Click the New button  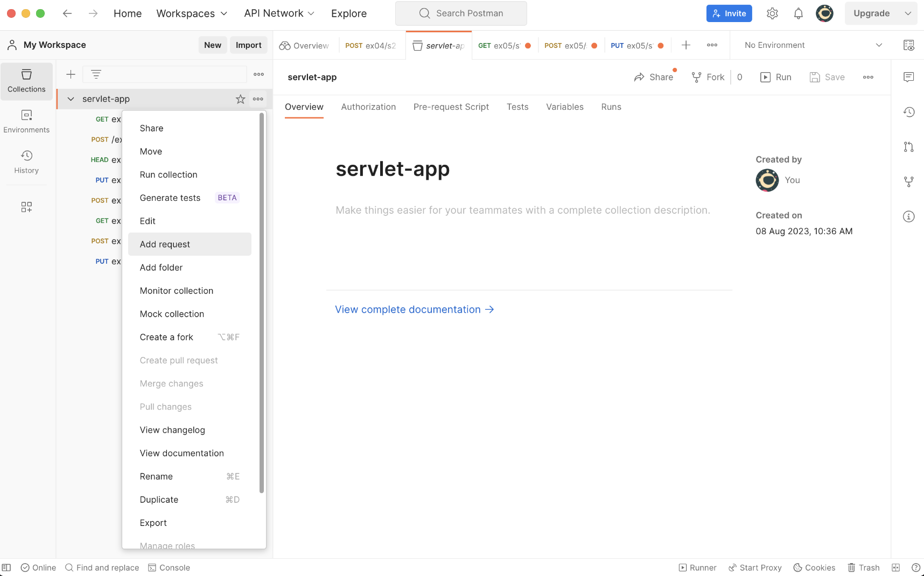[x=213, y=45]
